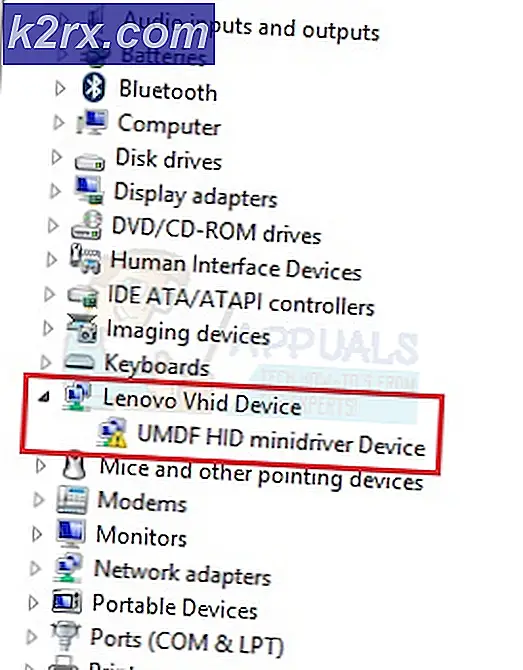This screenshot has height=670, width=523.
Task: Click the DVD/CD-ROM drives icon
Action: coord(87,225)
